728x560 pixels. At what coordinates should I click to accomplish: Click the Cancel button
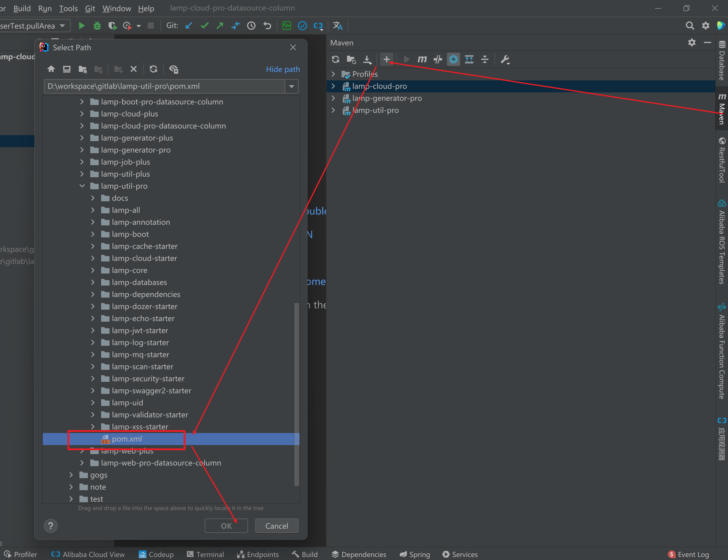click(x=276, y=526)
